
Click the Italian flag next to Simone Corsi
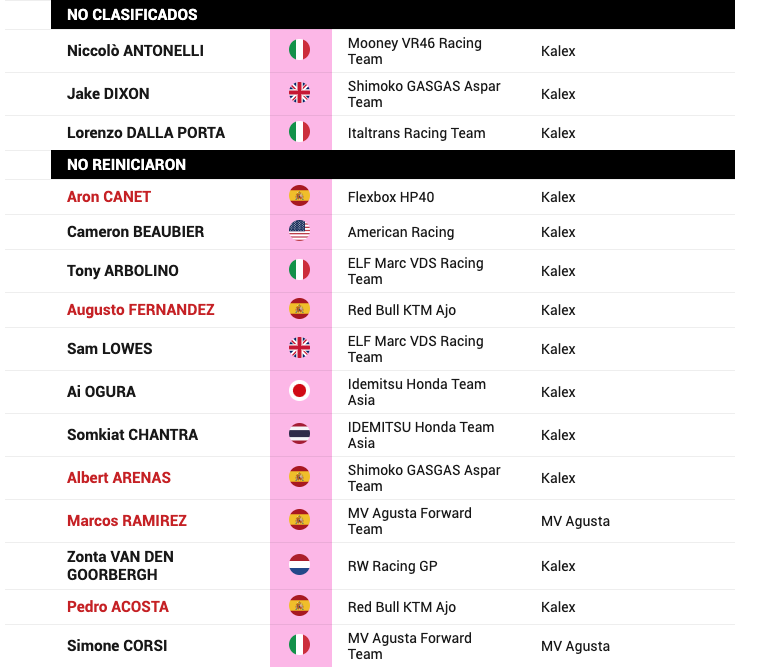pos(299,645)
